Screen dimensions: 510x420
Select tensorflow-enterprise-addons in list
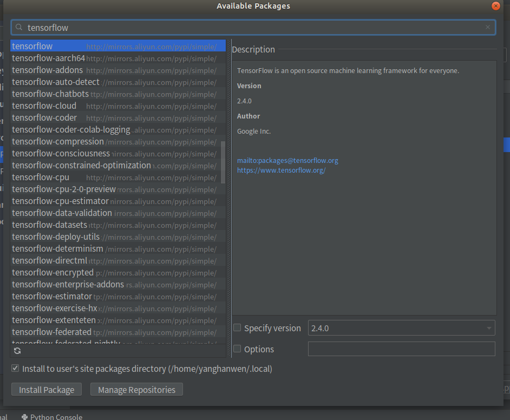118,285
